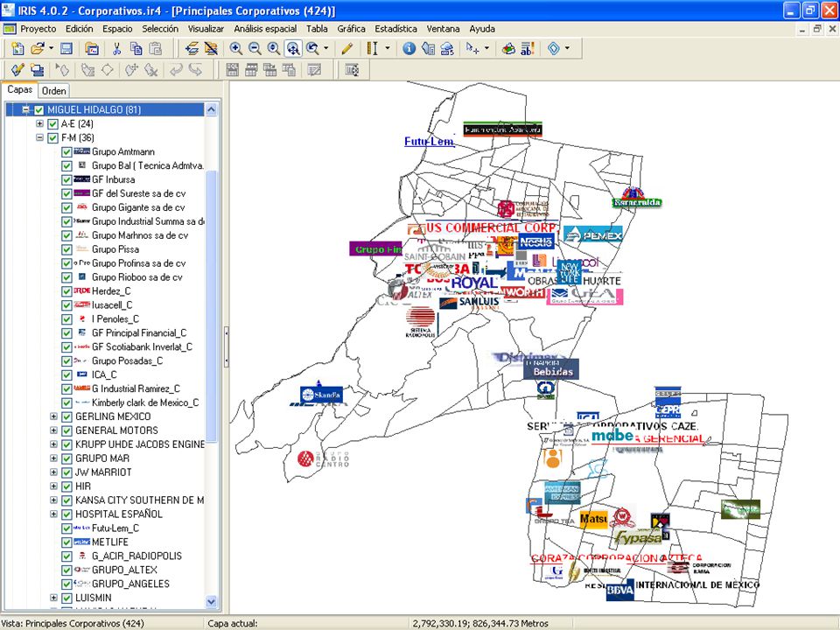Expand the GERLING MEXICO node

pos(53,416)
